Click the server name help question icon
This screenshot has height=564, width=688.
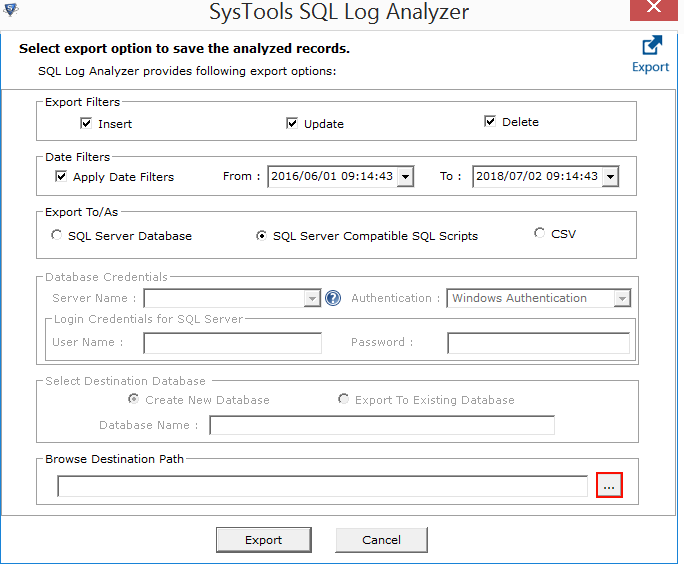click(333, 298)
